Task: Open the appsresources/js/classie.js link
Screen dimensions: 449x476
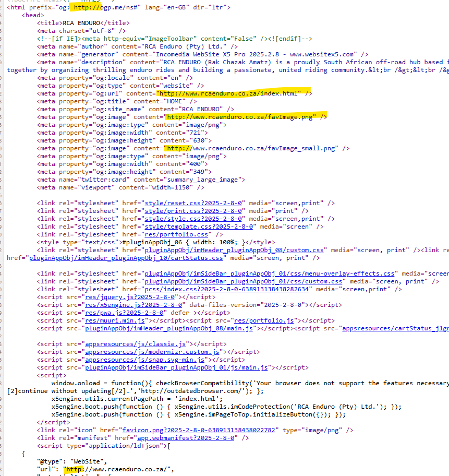Action: coord(135,344)
